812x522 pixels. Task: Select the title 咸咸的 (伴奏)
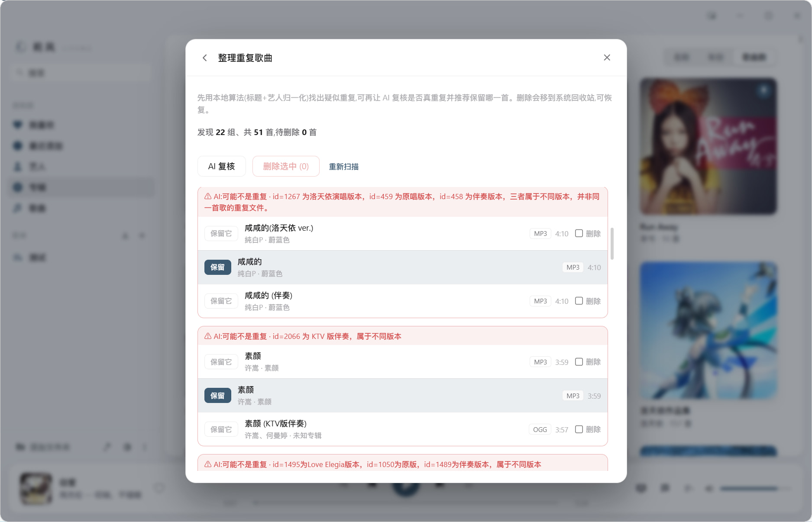[269, 296]
